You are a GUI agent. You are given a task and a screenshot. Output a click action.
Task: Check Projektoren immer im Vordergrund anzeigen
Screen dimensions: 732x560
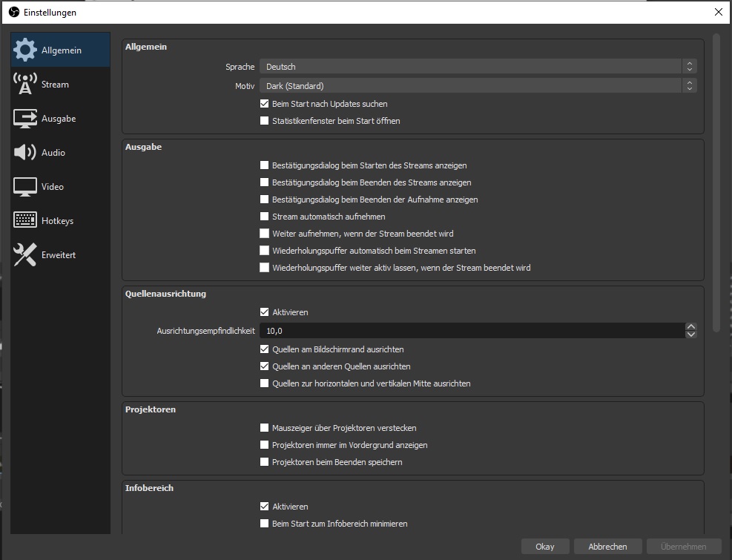(264, 444)
